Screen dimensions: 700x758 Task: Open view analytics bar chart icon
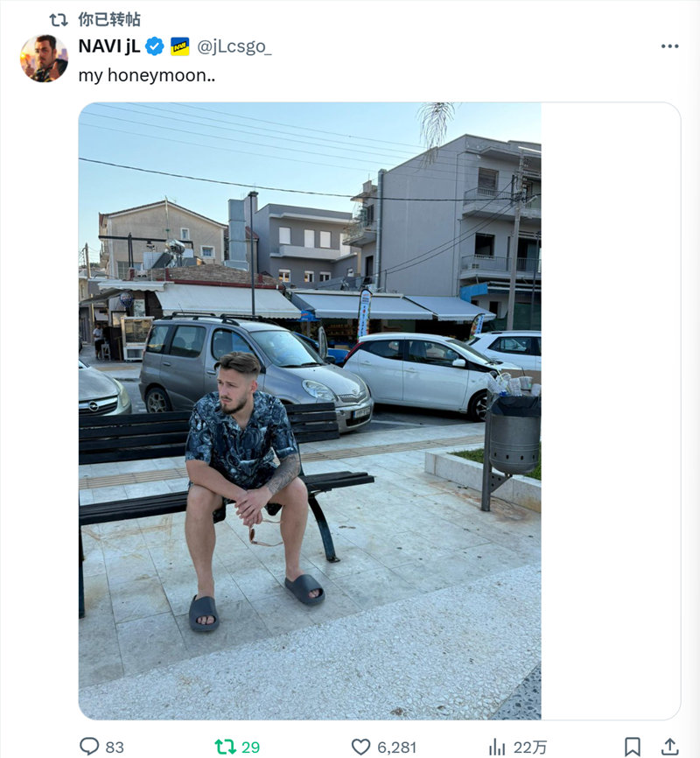[x=496, y=747]
